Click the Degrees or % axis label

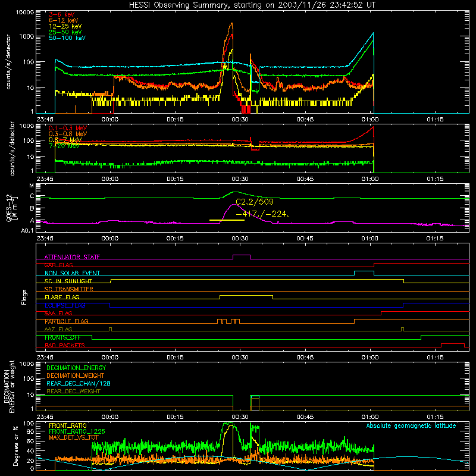tap(15, 446)
